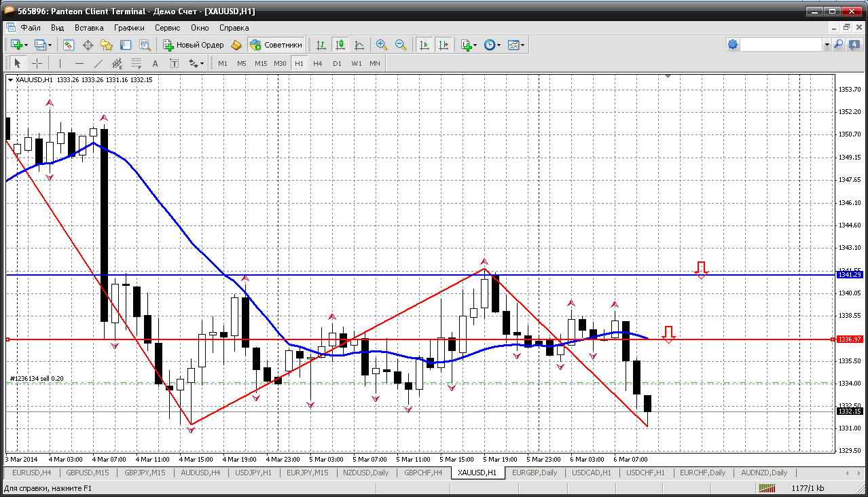Open the Data Window crosshair icon
The height and width of the screenshot is (497, 868).
point(88,45)
